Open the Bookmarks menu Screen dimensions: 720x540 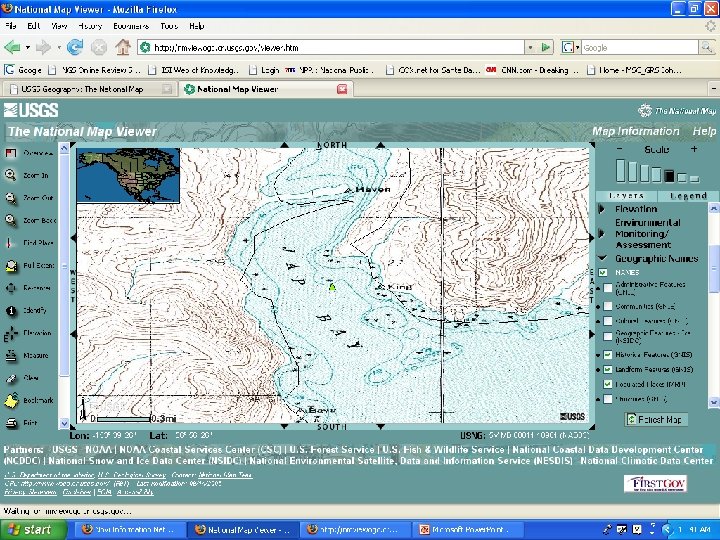click(131, 26)
